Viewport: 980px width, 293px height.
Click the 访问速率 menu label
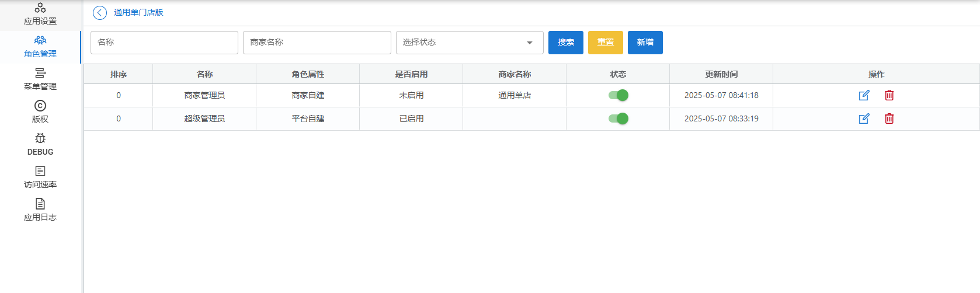40,184
